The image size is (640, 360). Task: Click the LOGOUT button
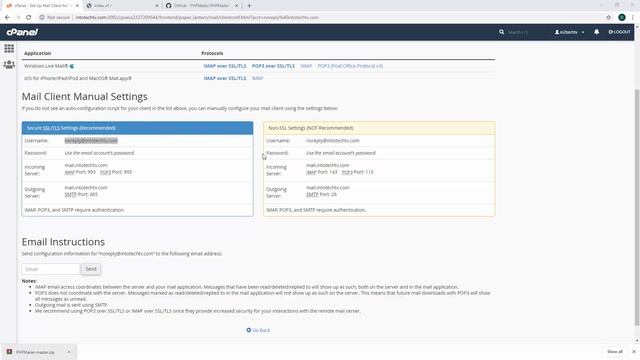[619, 32]
